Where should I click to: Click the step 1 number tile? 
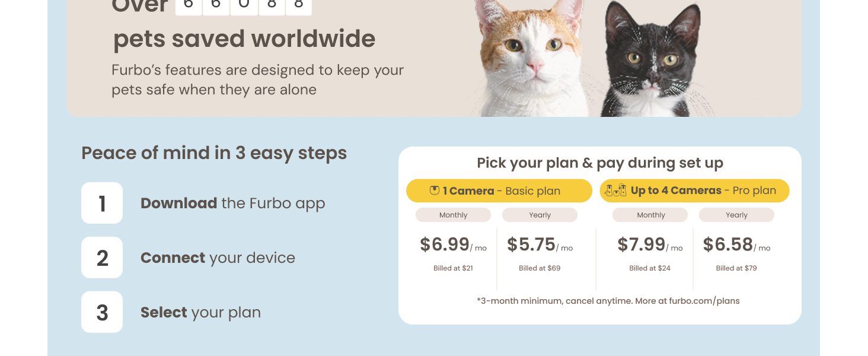(102, 203)
